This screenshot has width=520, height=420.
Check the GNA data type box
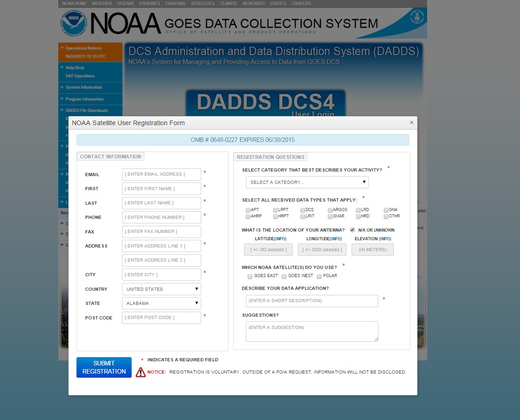tap(386, 210)
